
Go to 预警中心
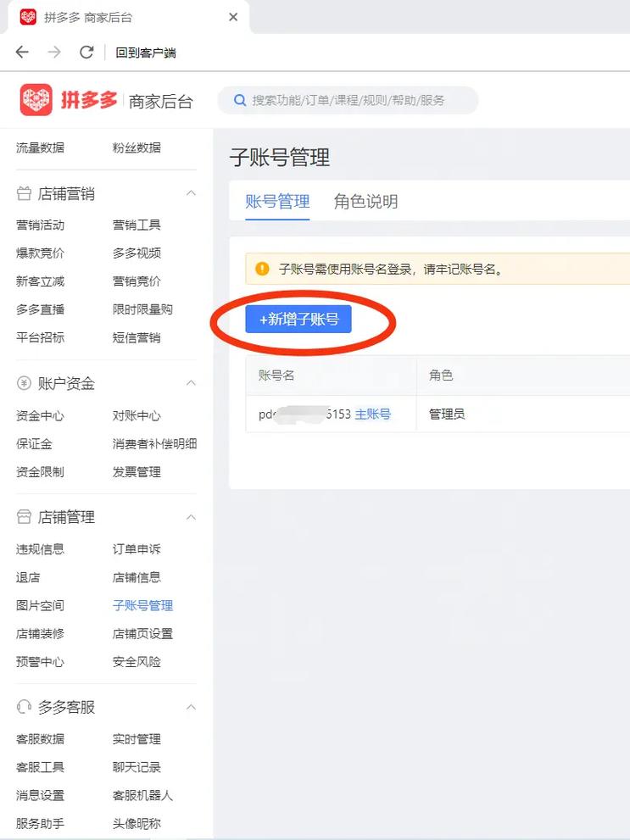point(40,662)
